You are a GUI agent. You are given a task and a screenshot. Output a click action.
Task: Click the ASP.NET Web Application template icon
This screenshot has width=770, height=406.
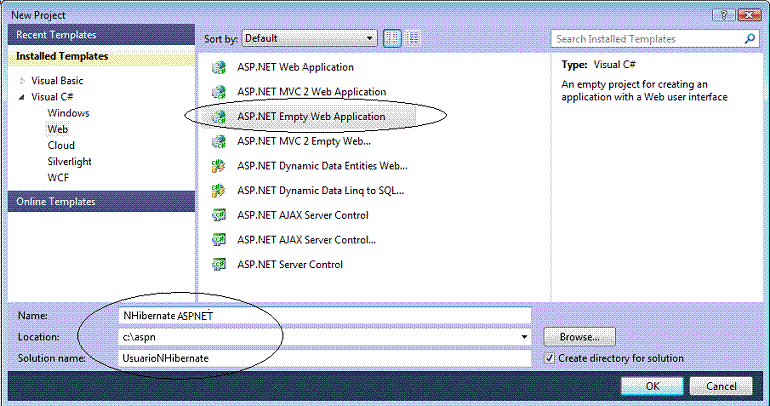coord(219,67)
